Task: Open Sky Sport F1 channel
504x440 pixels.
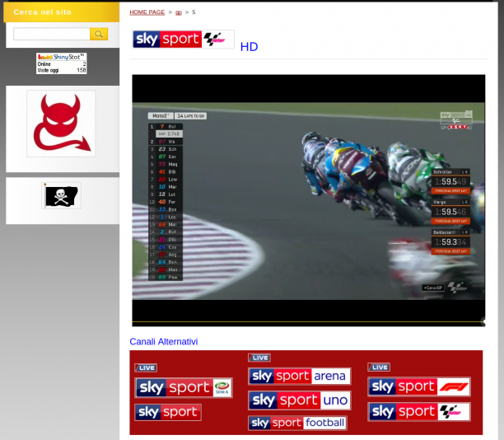Action: (419, 386)
